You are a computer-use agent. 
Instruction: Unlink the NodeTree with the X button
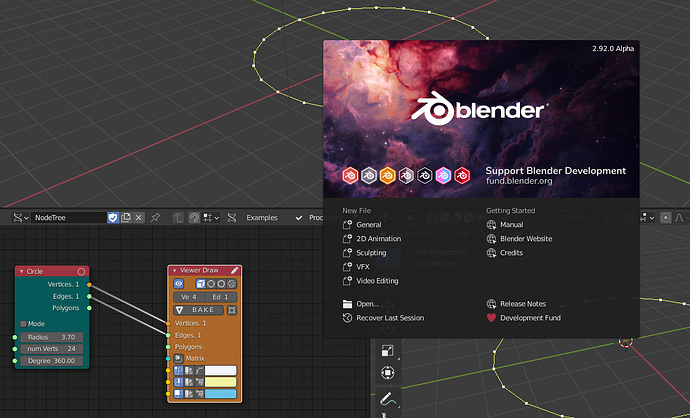[139, 217]
